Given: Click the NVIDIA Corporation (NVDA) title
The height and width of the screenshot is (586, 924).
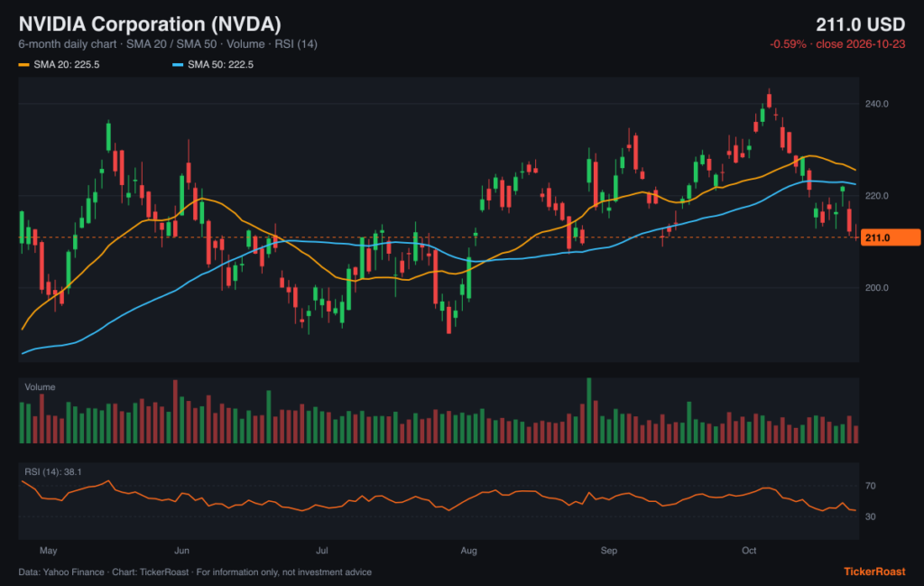Looking at the screenshot, I should (x=150, y=24).
